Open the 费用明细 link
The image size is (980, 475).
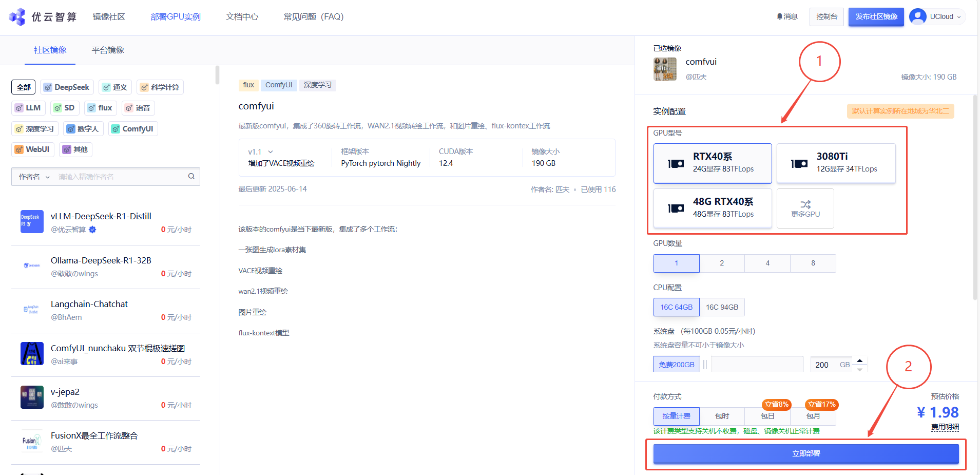pyautogui.click(x=945, y=427)
